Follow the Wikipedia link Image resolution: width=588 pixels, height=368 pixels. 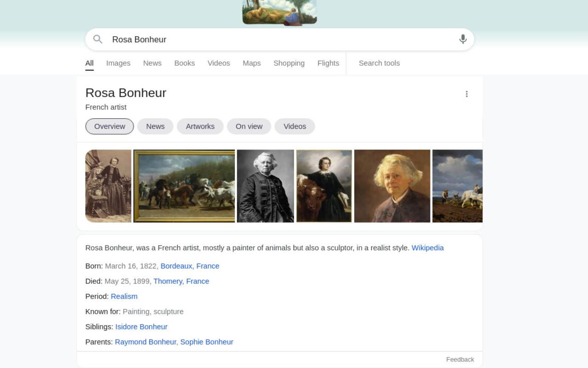[x=428, y=248]
